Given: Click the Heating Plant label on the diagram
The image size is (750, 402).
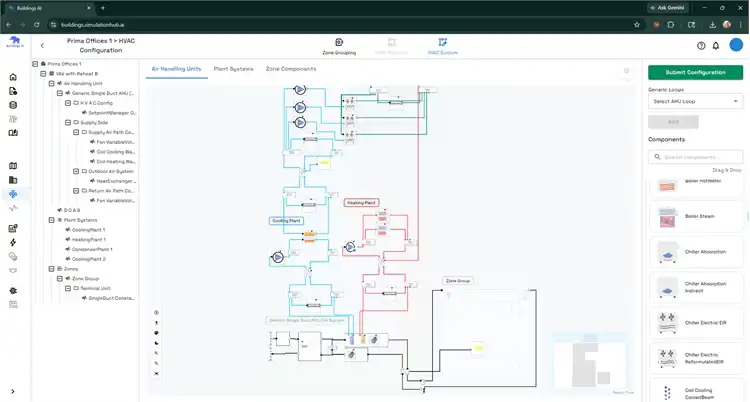Looking at the screenshot, I should (362, 203).
